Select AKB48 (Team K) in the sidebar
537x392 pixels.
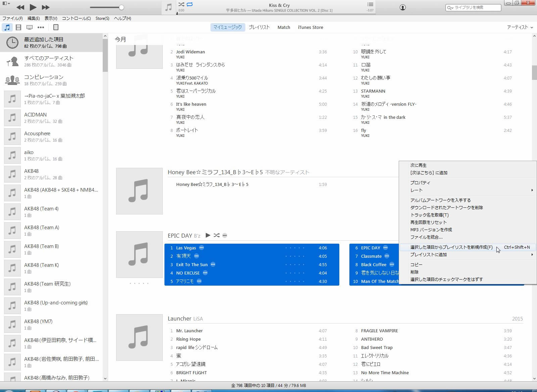[x=51, y=268]
